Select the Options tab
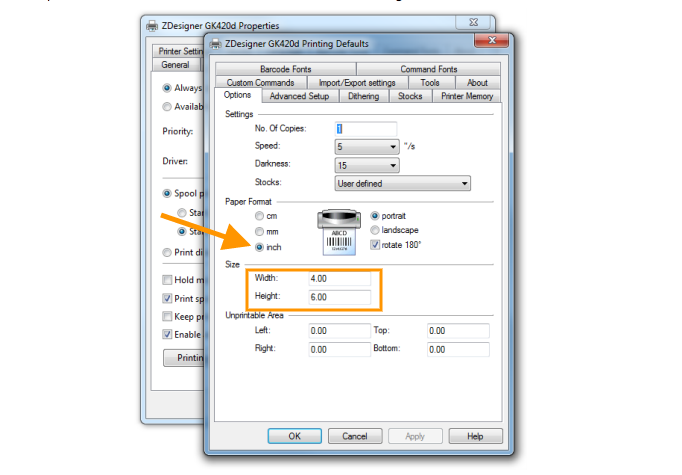682x475 pixels. point(237,95)
